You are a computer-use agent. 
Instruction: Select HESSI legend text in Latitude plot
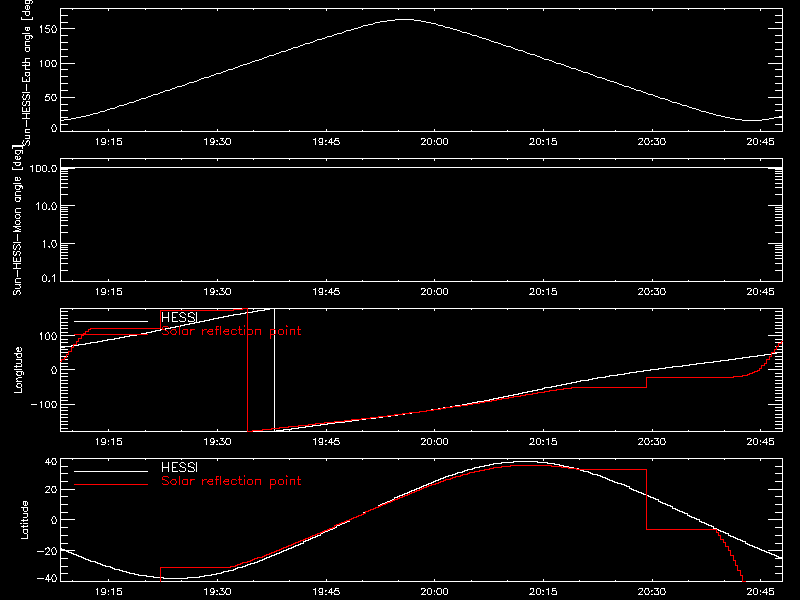tap(179, 467)
